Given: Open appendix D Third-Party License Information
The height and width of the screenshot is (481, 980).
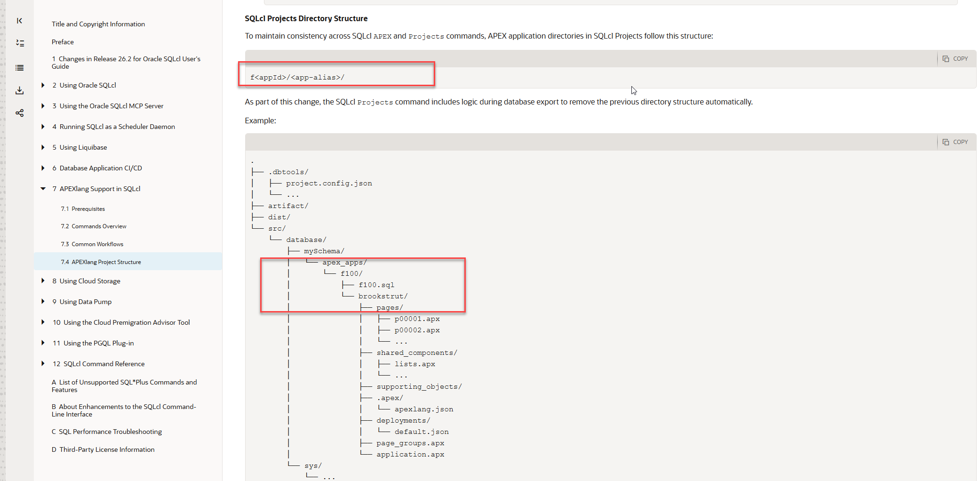Looking at the screenshot, I should 103,449.
